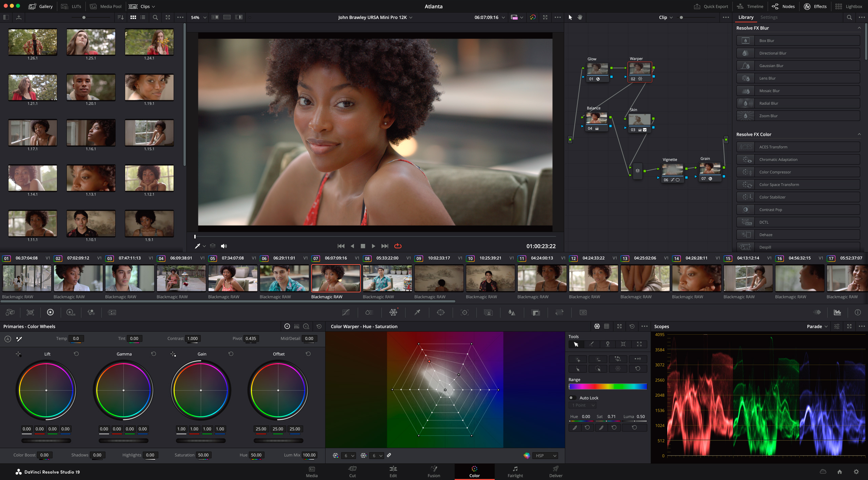Select the Qualifier/eyedropper tool in toolbar
This screenshot has width=868, height=480.
tap(417, 312)
